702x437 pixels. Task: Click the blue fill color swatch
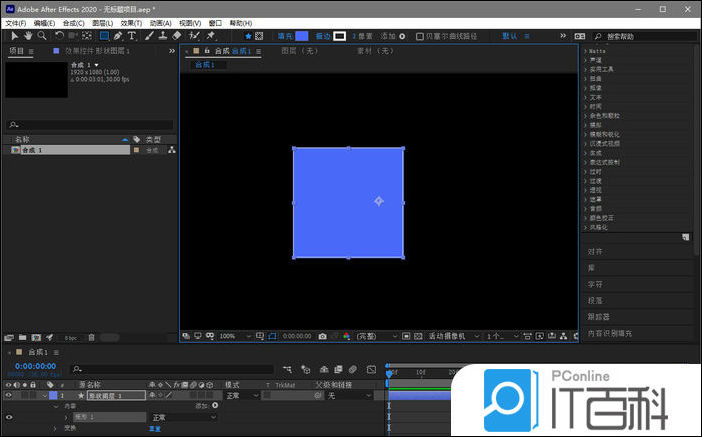click(302, 36)
